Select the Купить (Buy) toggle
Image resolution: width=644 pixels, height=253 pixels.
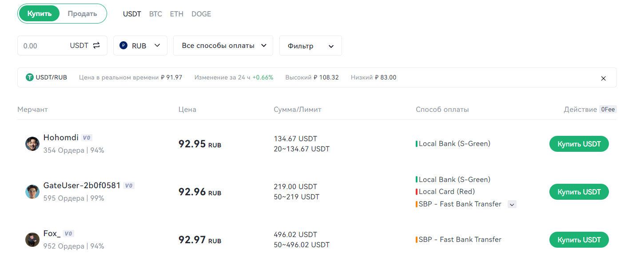click(x=39, y=13)
